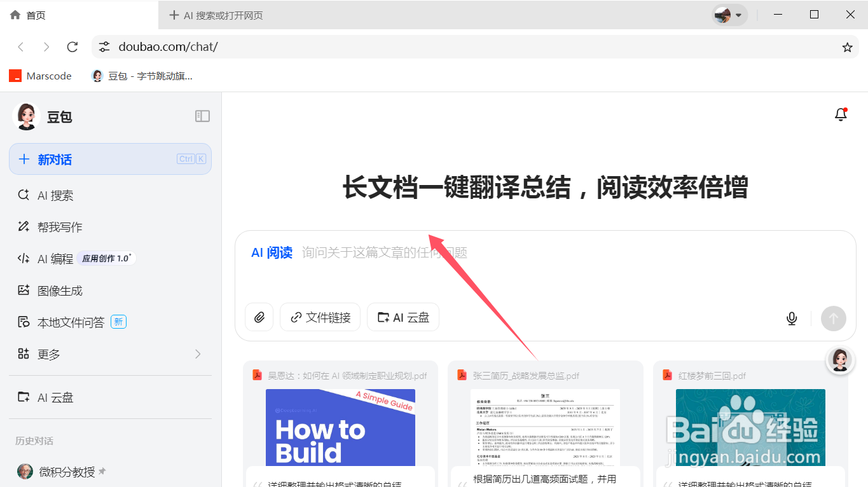Open AI 云盘 in sidebar
868x487 pixels.
click(x=110, y=397)
